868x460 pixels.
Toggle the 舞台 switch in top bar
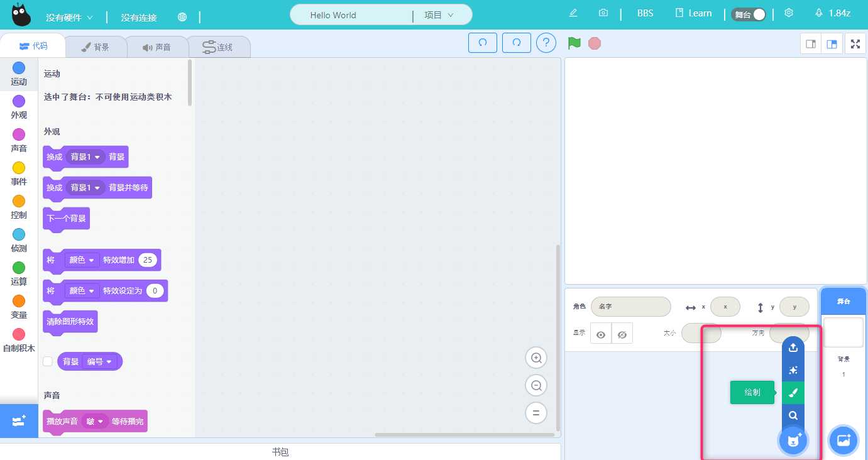point(749,14)
